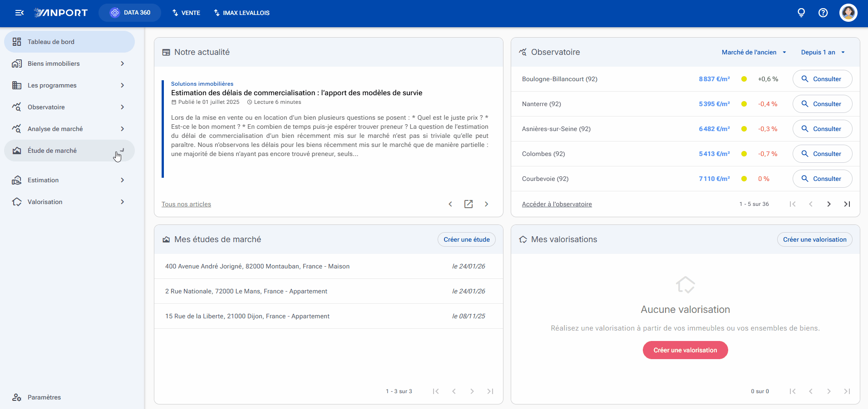Click Consulter for Asnières-sur-Seine
This screenshot has height=409, width=868.
(x=822, y=129)
